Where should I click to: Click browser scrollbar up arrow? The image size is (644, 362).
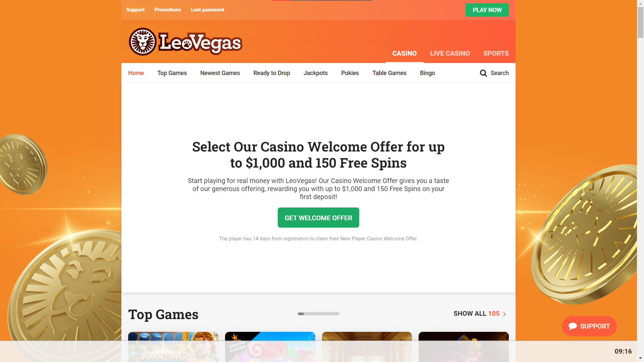640,3
